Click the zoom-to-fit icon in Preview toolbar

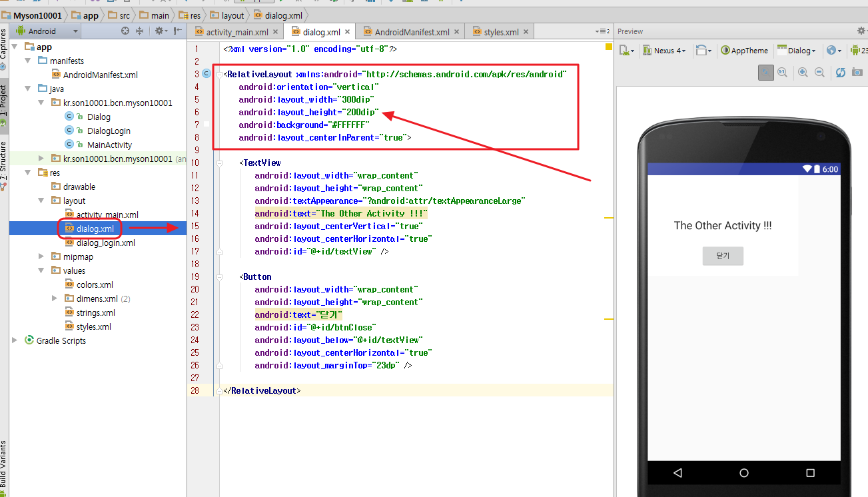[x=766, y=72]
